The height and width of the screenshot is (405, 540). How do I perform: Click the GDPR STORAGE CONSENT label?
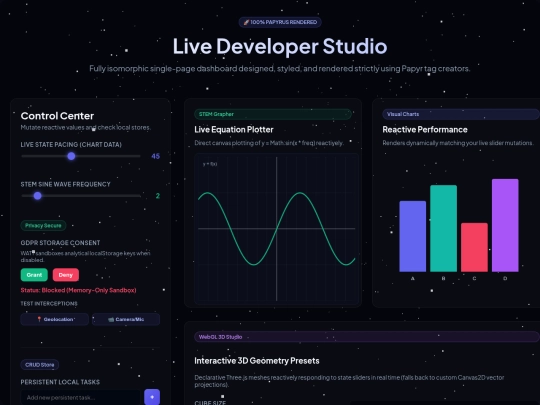pos(60,243)
